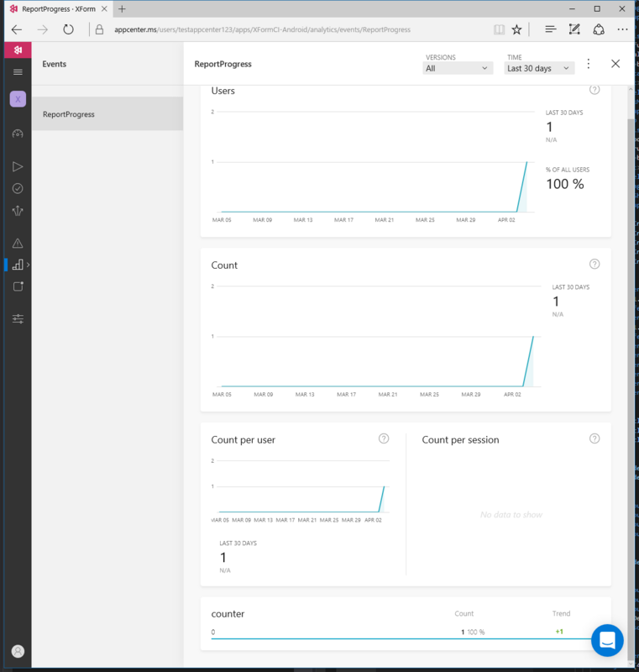Open the Time Last 30 days dropdown
Viewport: 639px width, 672px height.
(x=539, y=68)
